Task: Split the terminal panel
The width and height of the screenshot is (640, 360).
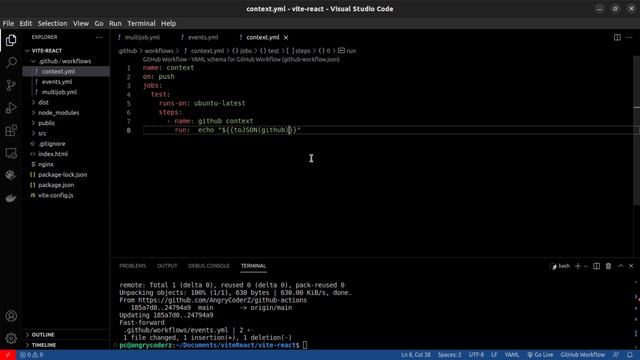Action: click(x=596, y=266)
